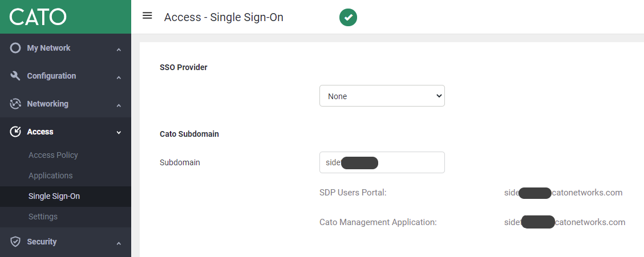The height and width of the screenshot is (257, 644).
Task: Select Single Sign-On in the sidebar
Action: pyautogui.click(x=54, y=196)
